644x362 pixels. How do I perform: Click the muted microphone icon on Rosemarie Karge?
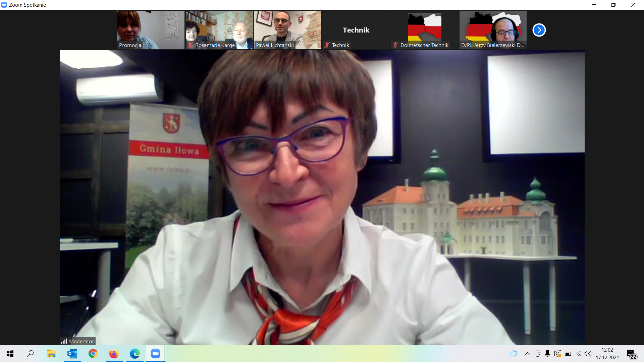coord(190,45)
